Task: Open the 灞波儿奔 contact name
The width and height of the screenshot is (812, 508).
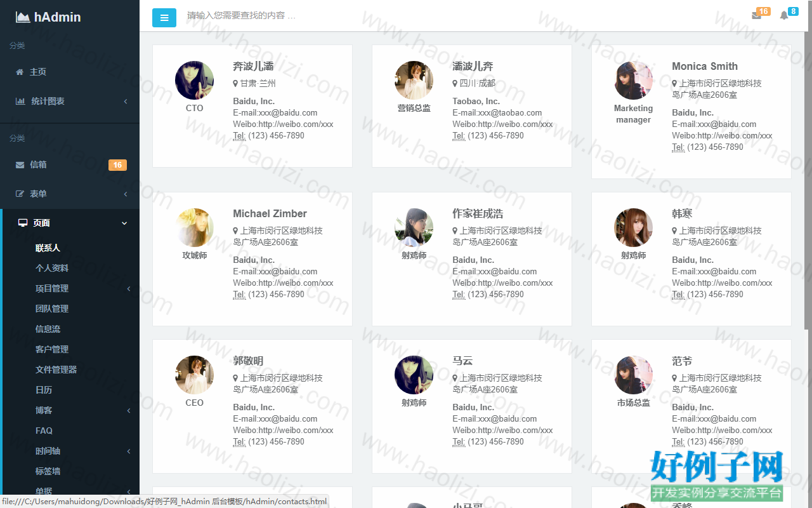Action: coord(473,67)
